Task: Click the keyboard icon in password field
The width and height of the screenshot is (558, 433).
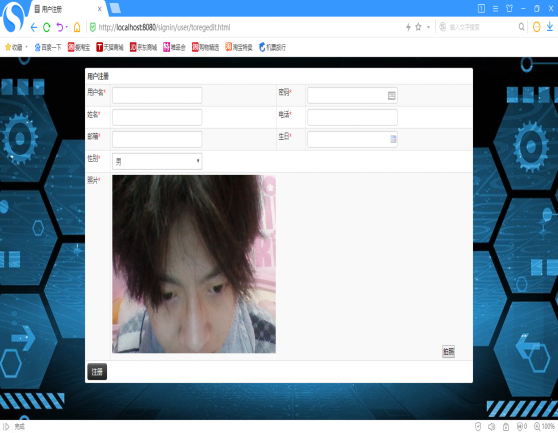Action: pyautogui.click(x=391, y=95)
